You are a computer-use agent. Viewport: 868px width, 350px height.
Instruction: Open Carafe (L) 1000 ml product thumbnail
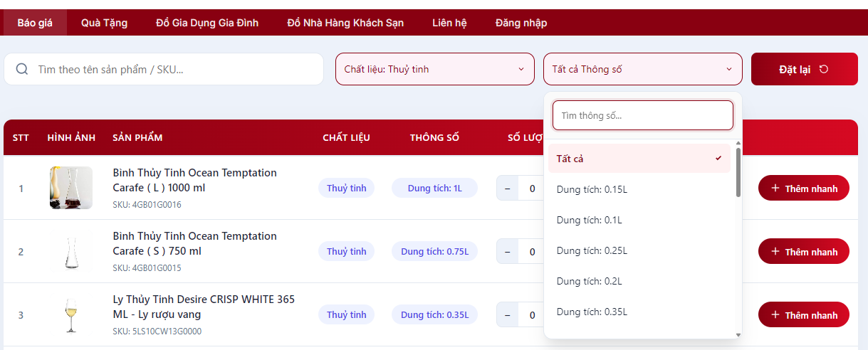71,188
